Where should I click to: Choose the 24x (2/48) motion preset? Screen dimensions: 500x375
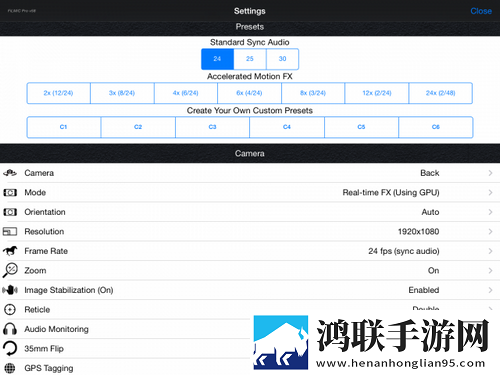click(440, 93)
